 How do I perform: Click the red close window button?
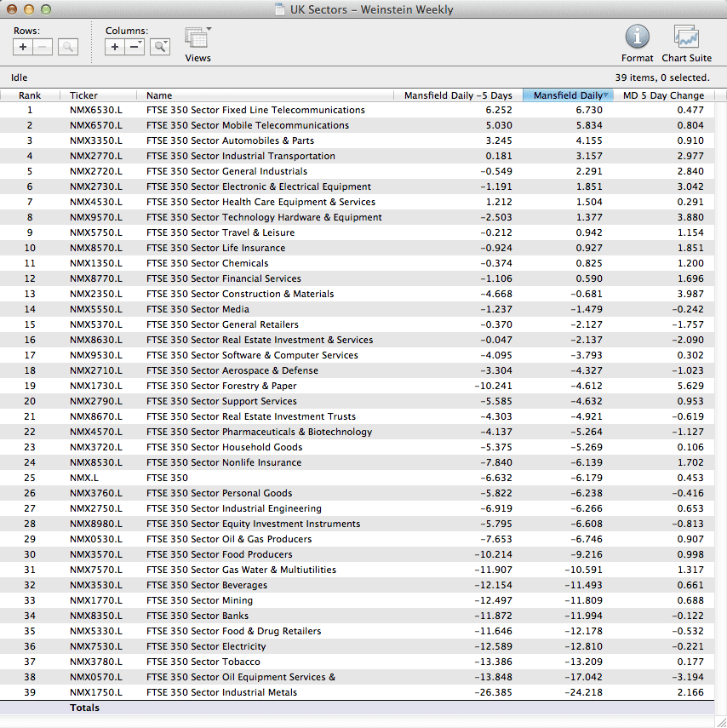[12, 10]
